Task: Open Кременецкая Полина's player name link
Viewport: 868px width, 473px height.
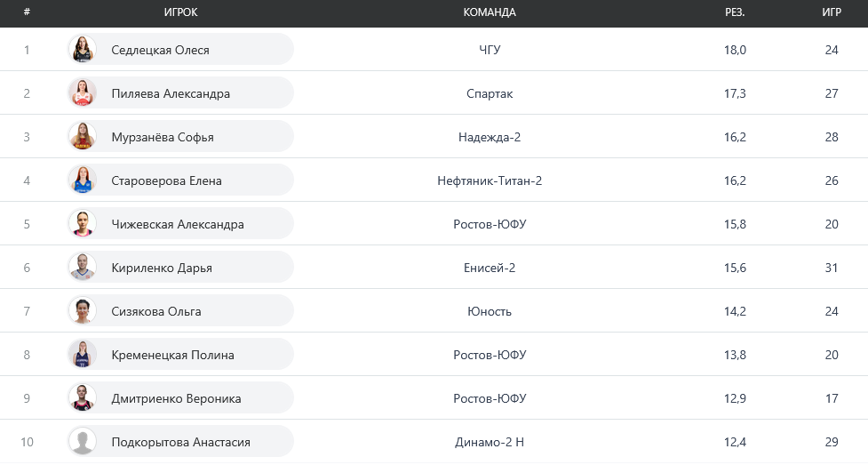Action: coord(172,355)
